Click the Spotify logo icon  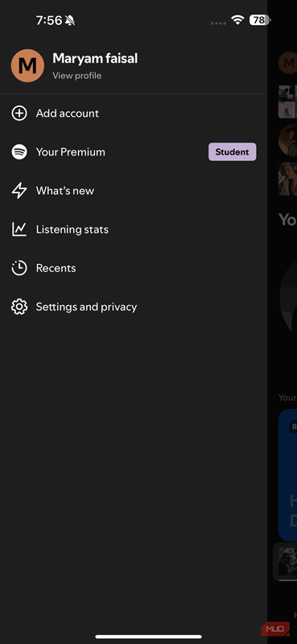[19, 152]
